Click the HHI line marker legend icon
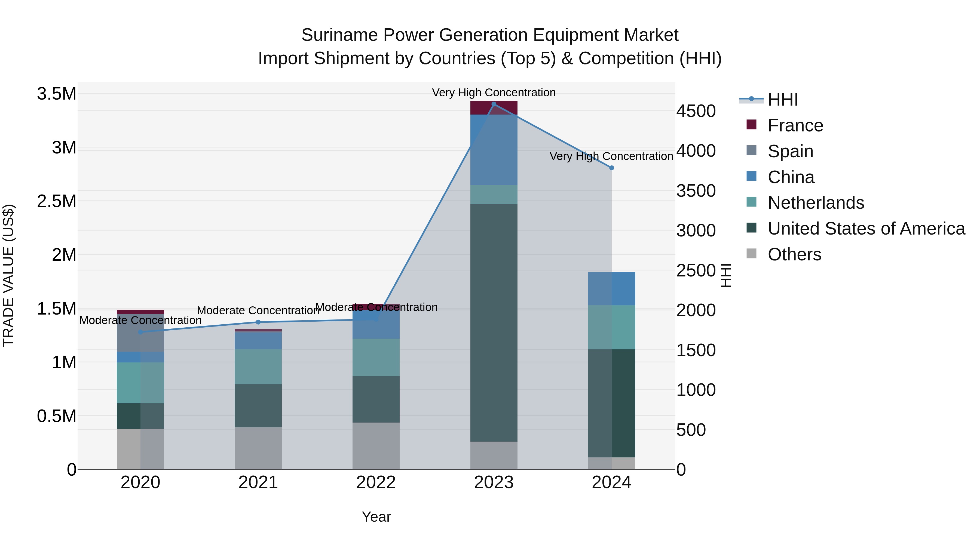 (751, 99)
